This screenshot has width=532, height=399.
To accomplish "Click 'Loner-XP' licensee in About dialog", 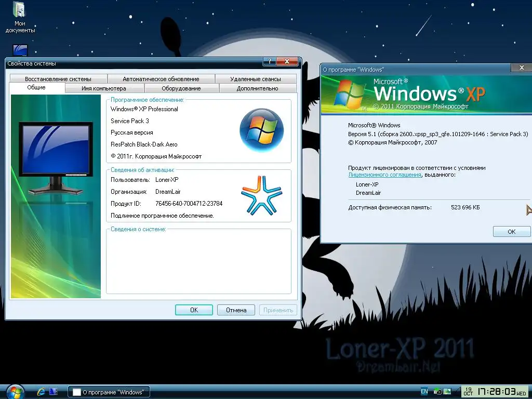I will (367, 184).
